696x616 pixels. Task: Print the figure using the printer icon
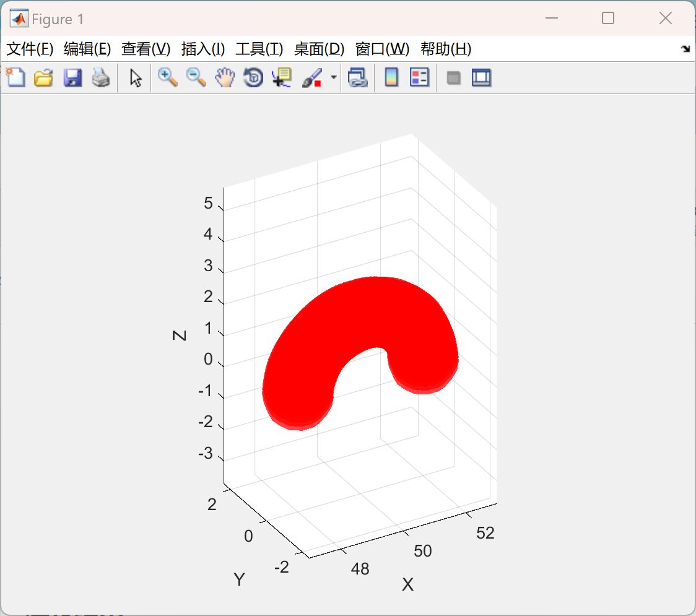[x=101, y=77]
